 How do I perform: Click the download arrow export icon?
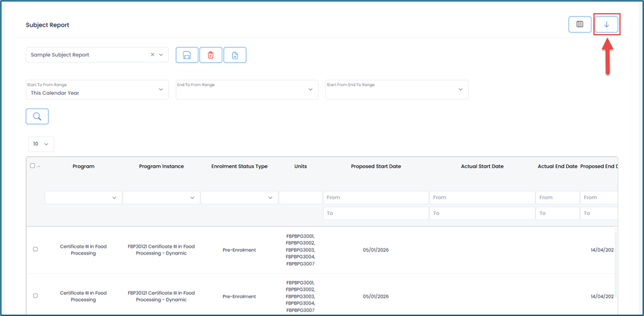(606, 25)
